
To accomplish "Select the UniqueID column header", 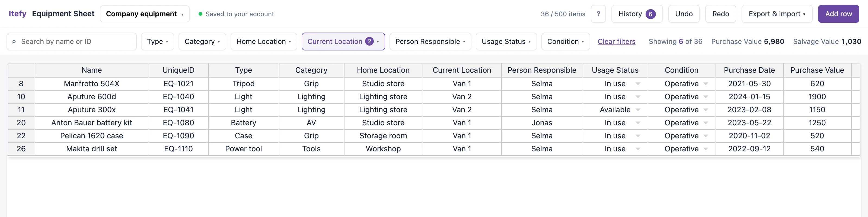I will click(178, 70).
